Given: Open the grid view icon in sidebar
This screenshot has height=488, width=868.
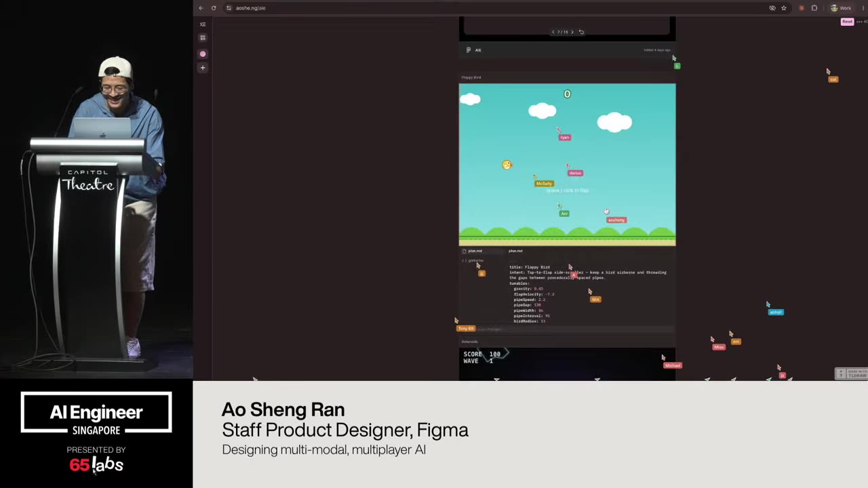Looking at the screenshot, I should point(203,38).
